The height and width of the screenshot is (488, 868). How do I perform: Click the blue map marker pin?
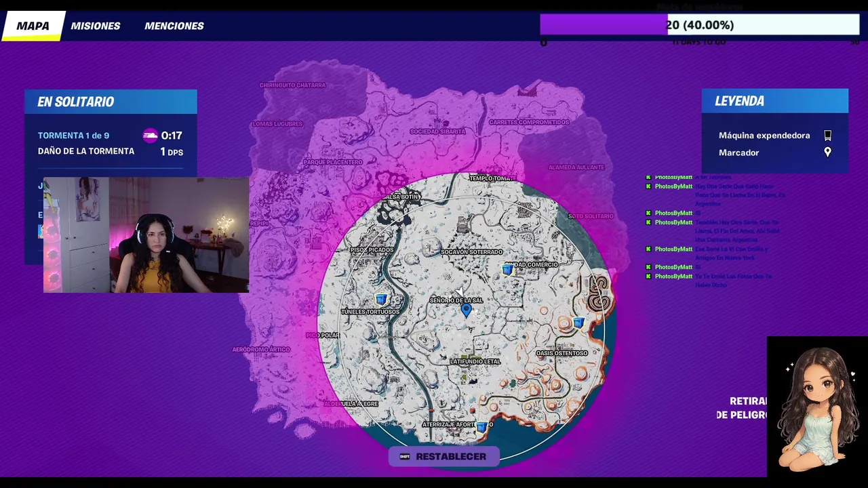[466, 310]
